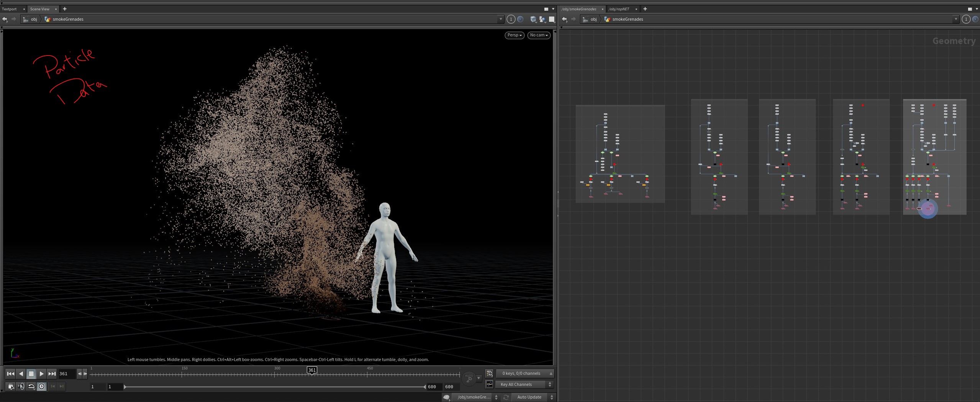Switch to the /obj/ropNET tab
Image resolution: width=980 pixels, height=402 pixels.
(619, 9)
